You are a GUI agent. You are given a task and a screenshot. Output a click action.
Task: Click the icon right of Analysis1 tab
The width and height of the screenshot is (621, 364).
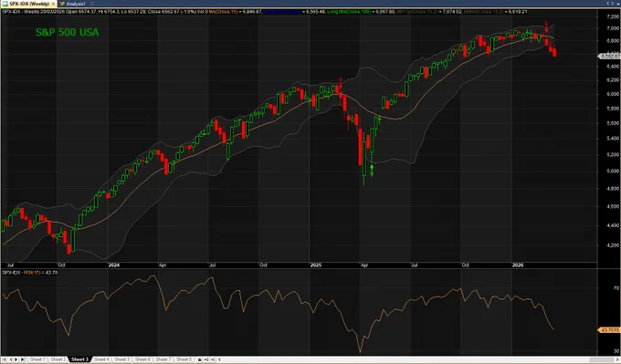point(92,4)
